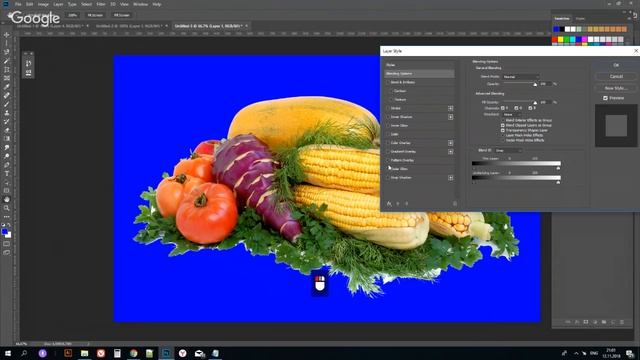The image size is (640, 360).
Task: Toggle the Preview checkbox
Action: [605, 98]
